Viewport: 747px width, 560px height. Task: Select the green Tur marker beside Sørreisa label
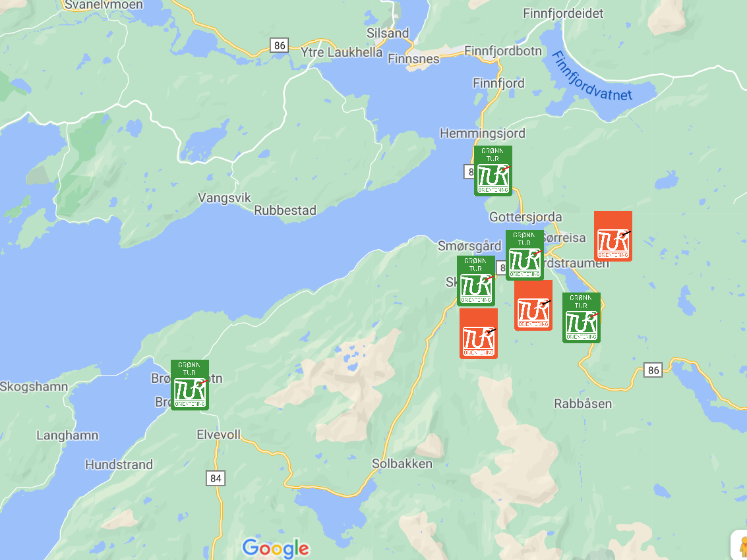tap(525, 255)
